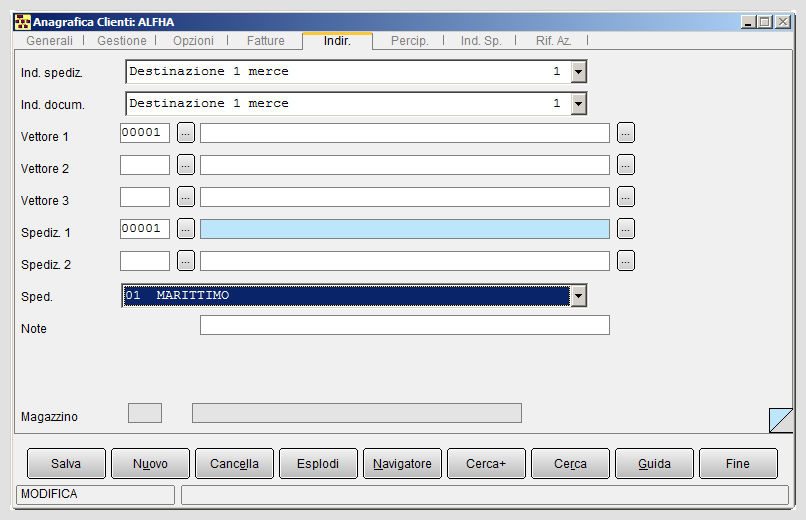Click the Vettore 3 description field
The image size is (806, 520).
405,197
